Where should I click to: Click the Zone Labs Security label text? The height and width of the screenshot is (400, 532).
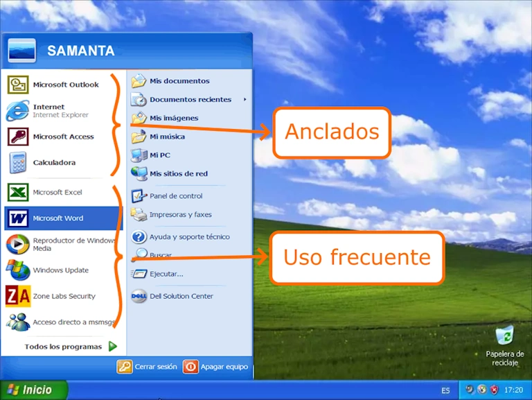pos(64,296)
